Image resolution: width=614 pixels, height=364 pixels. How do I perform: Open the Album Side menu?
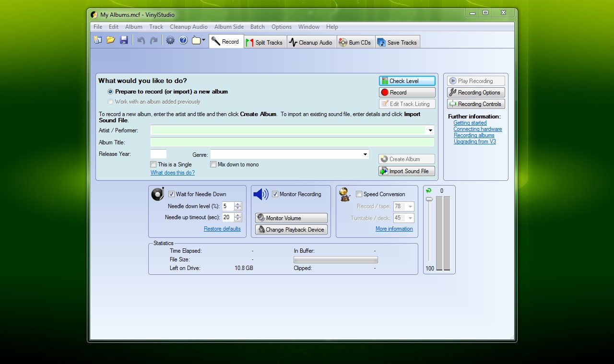[229, 27]
